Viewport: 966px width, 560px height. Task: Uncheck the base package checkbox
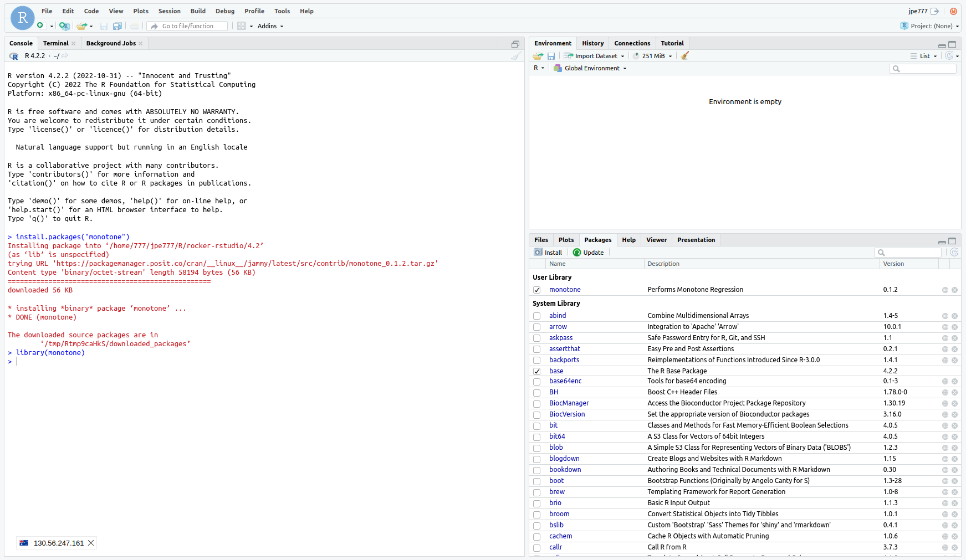pyautogui.click(x=536, y=371)
